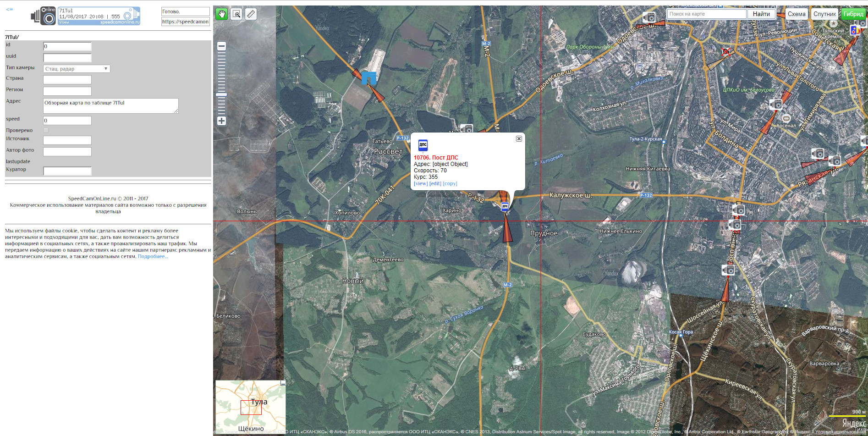The image size is (868, 436).
Task: Open the [edit] link in balloon
Action: (435, 183)
